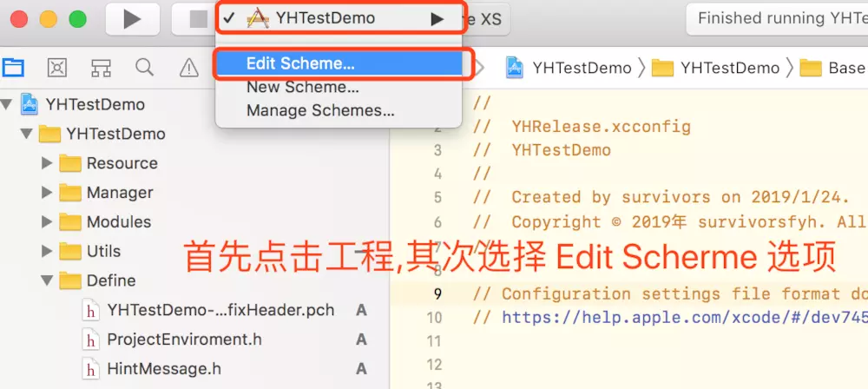Collapse the YHTestDemo project root triangle

point(7,104)
